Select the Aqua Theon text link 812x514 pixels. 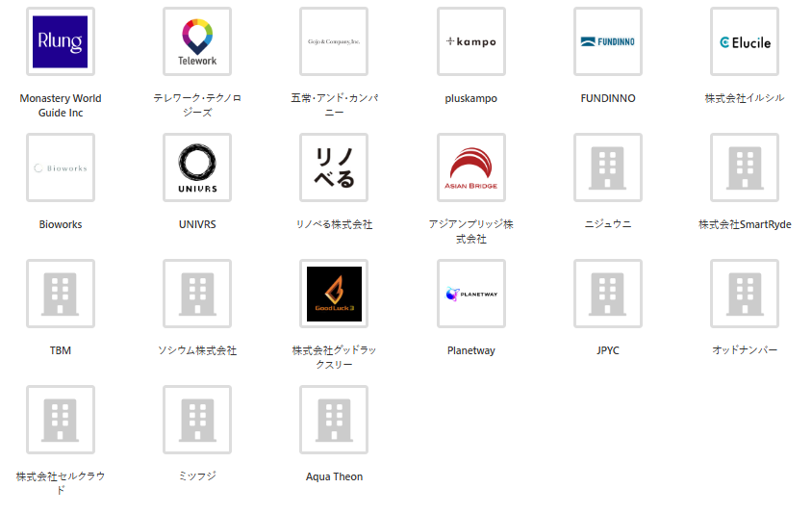(x=334, y=476)
